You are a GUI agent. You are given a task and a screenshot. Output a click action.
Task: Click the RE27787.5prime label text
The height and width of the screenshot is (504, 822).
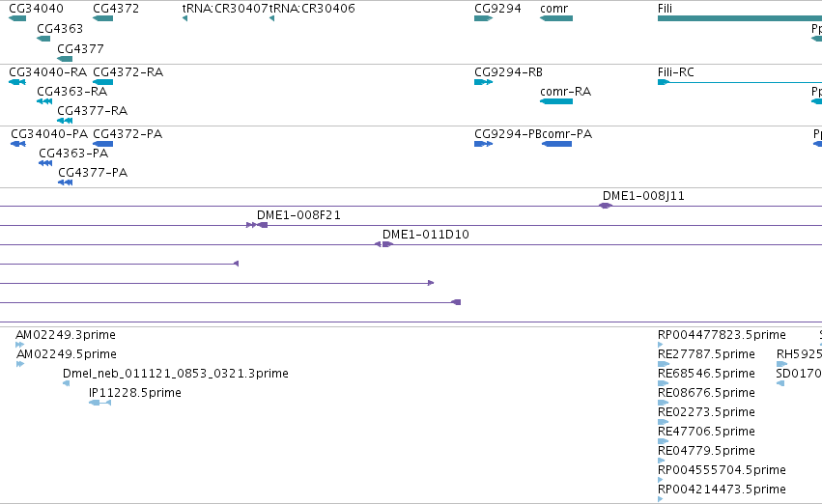(x=706, y=353)
